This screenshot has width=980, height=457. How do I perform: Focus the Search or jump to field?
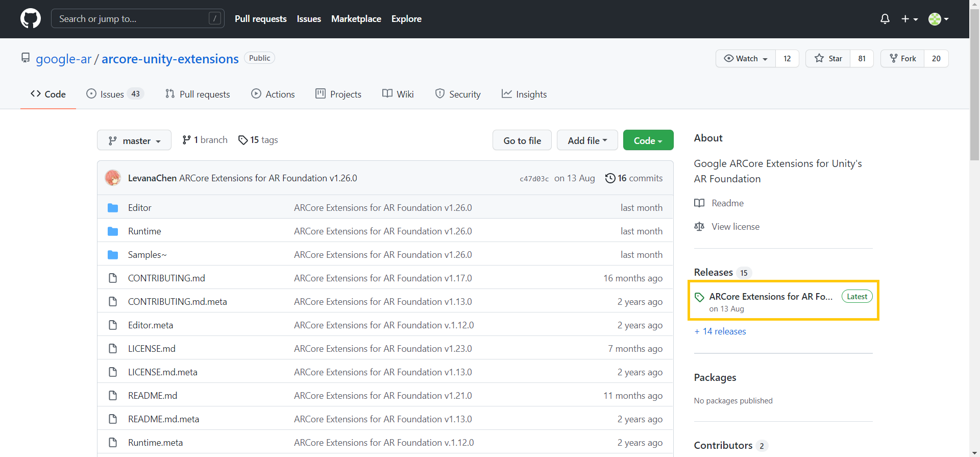138,19
